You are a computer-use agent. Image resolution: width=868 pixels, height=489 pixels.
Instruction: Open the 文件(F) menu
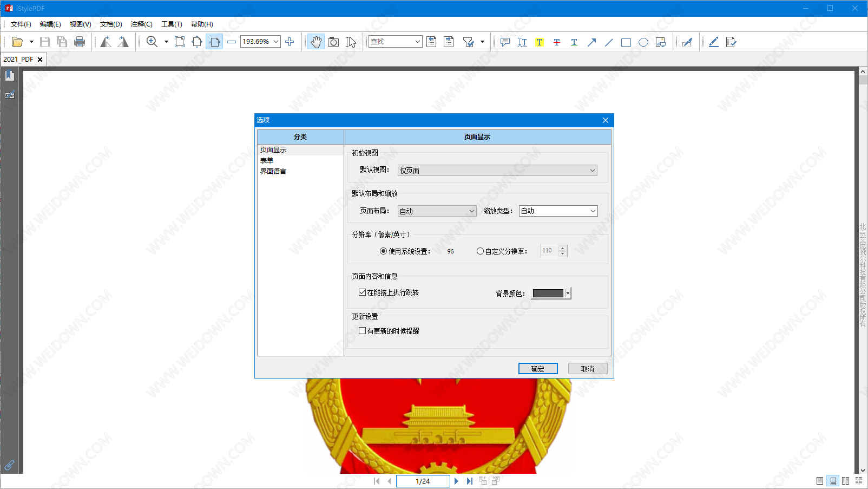coord(21,24)
